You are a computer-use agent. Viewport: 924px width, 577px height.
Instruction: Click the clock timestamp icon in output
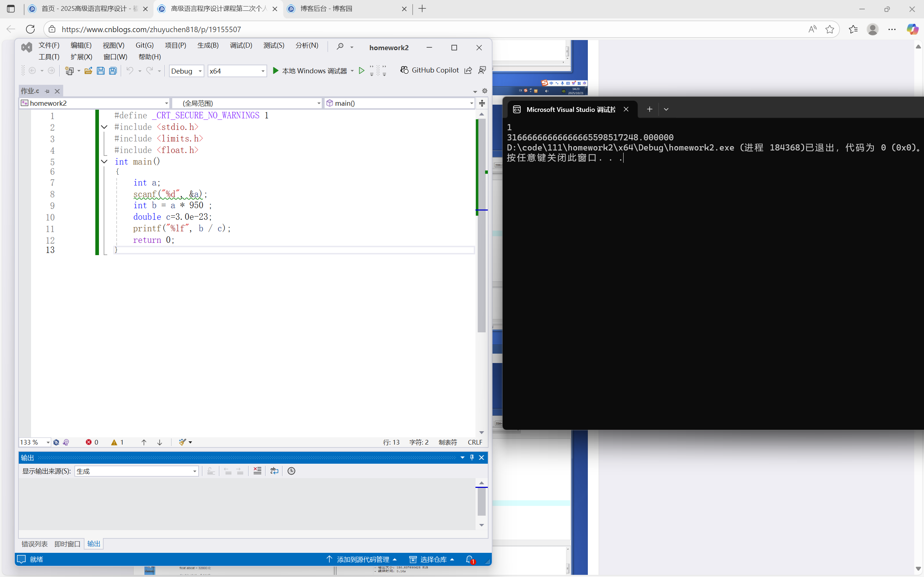[291, 471]
